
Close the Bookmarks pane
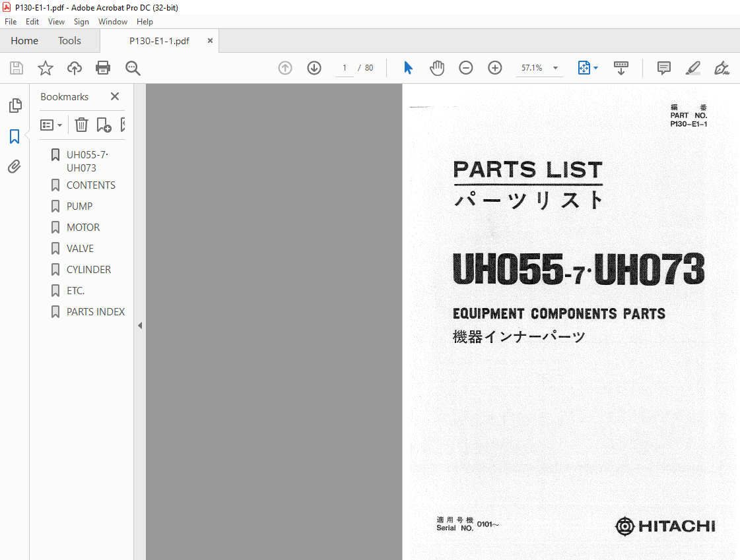115,97
